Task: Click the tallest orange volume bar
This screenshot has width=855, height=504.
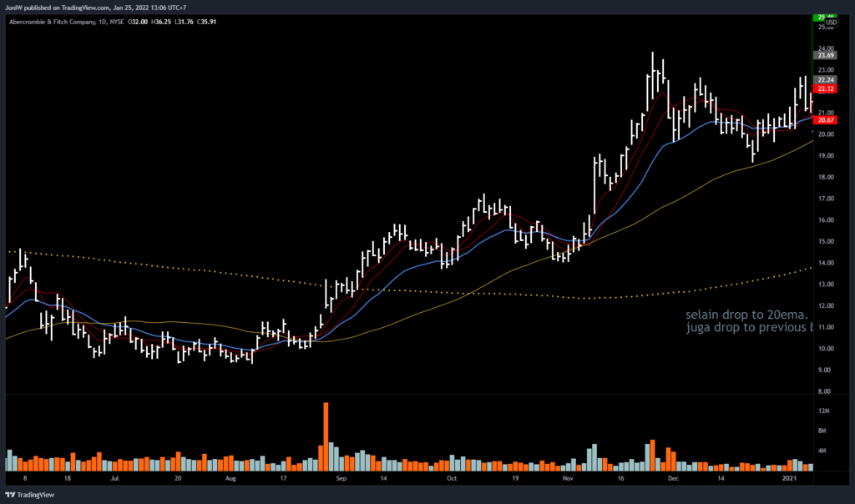Action: (326, 434)
